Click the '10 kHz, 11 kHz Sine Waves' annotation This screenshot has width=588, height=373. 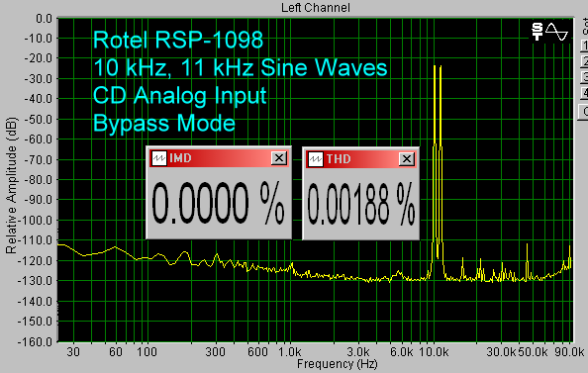[240, 68]
